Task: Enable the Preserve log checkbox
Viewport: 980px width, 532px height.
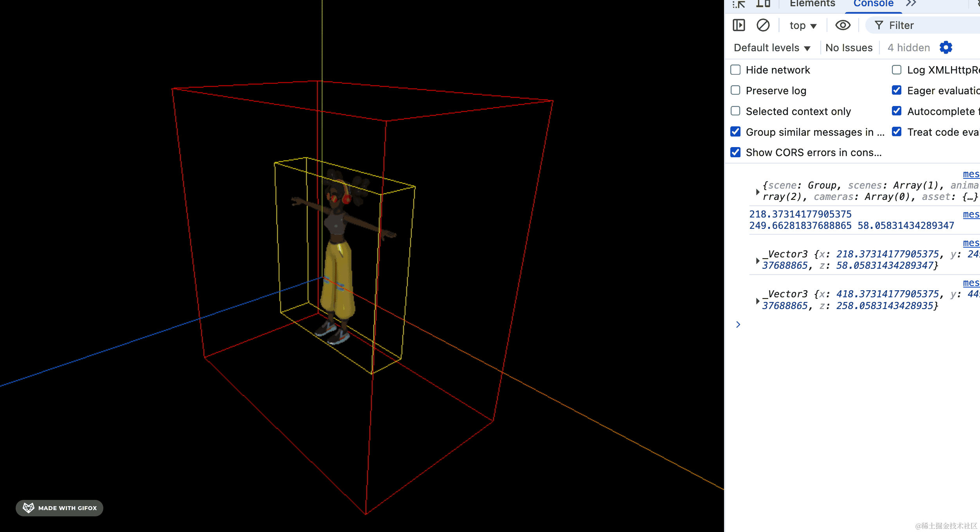Action: 735,90
